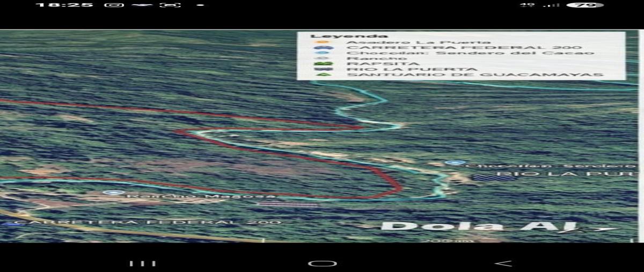Image resolution: width=644 pixels, height=272 pixels.
Task: Click 'Chocolan: Sendero del Cacao' legend text
Action: click(471, 53)
